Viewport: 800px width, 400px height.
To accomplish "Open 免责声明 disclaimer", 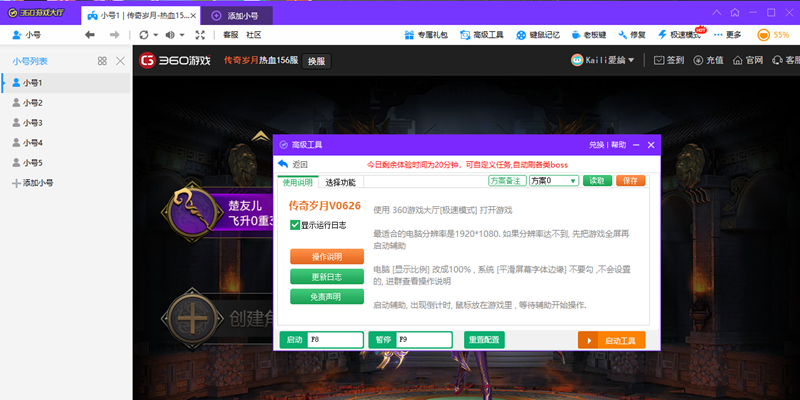I will tap(327, 297).
